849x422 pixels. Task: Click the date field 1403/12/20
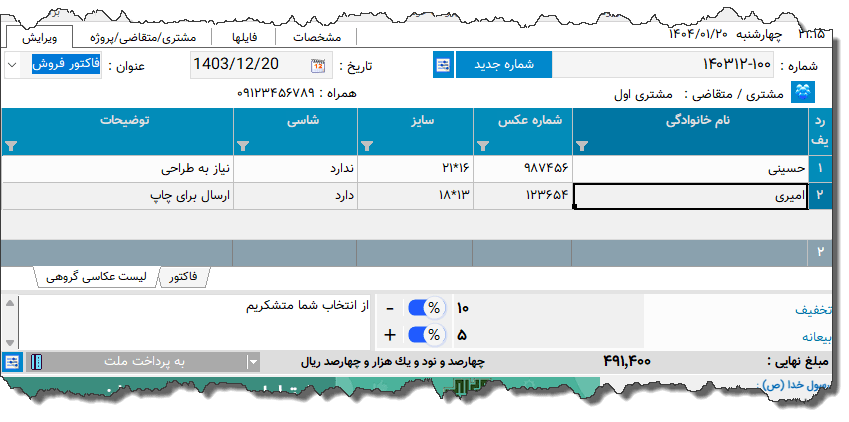[x=261, y=65]
